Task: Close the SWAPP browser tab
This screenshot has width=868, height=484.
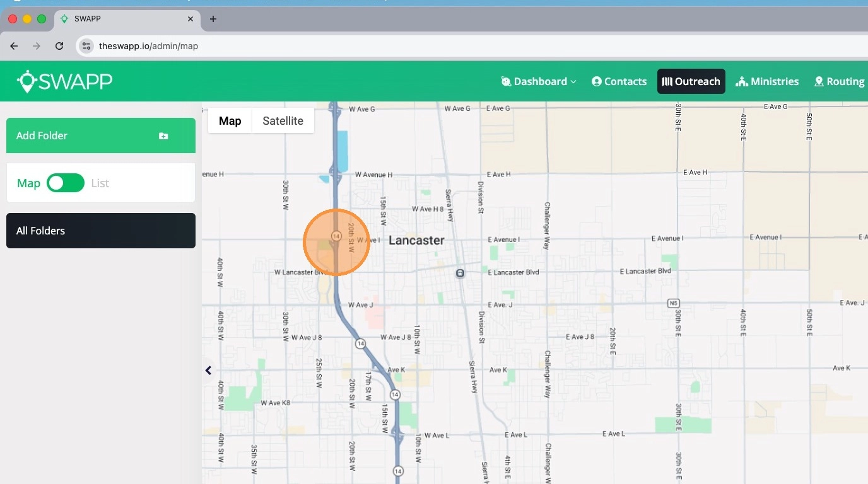Action: [191, 19]
